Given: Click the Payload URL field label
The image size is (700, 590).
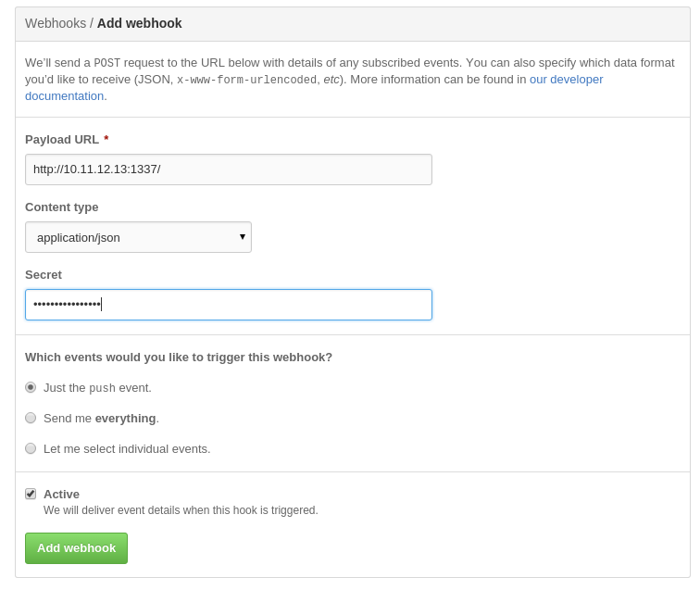Looking at the screenshot, I should tap(62, 139).
